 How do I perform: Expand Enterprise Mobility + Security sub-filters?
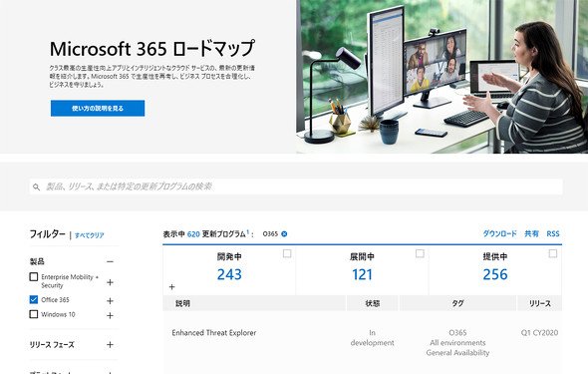[x=110, y=282]
